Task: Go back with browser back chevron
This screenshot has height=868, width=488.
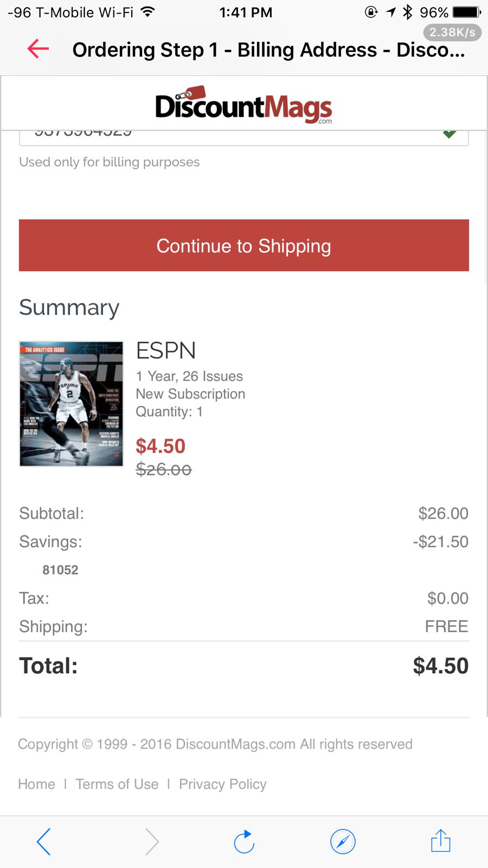Action: click(x=44, y=841)
